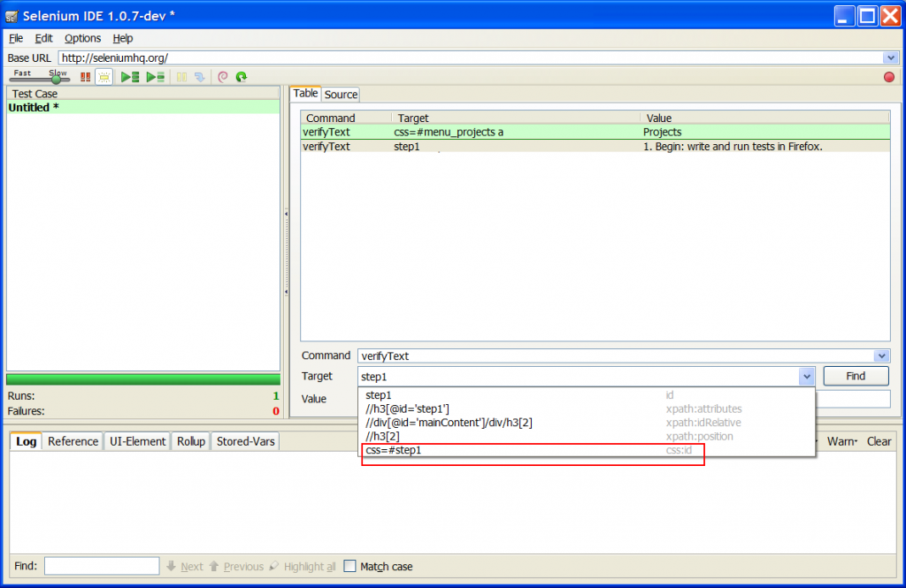The width and height of the screenshot is (906, 588).
Task: Click the swirl TestRunner toolbar icon
Action: coord(223,77)
